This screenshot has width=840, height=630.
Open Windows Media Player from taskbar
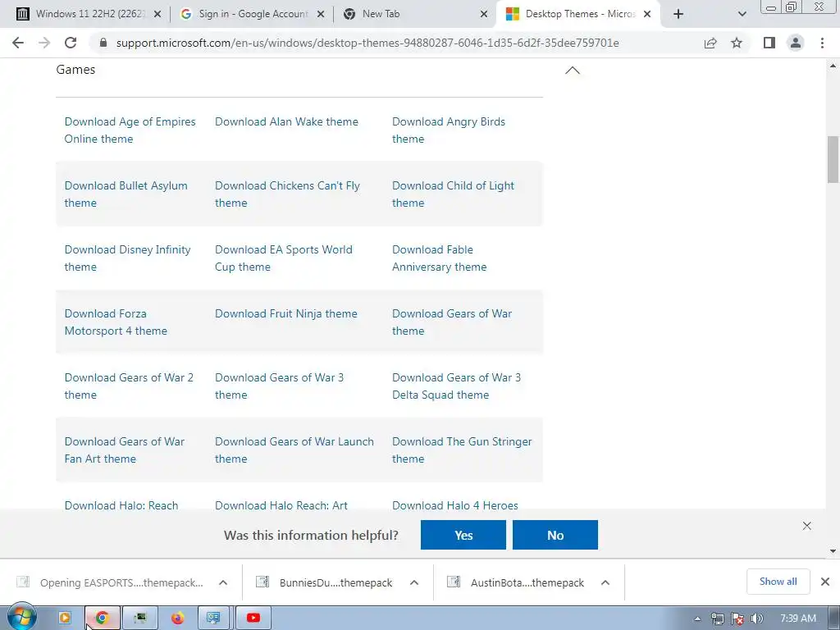point(64,619)
